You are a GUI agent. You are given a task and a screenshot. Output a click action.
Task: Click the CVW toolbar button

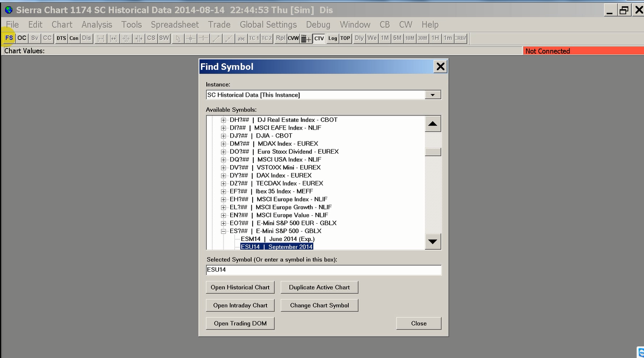point(293,38)
